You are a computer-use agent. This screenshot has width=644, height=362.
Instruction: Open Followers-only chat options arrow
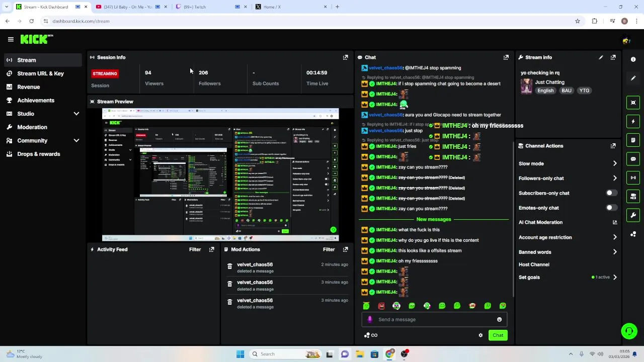pyautogui.click(x=615, y=178)
